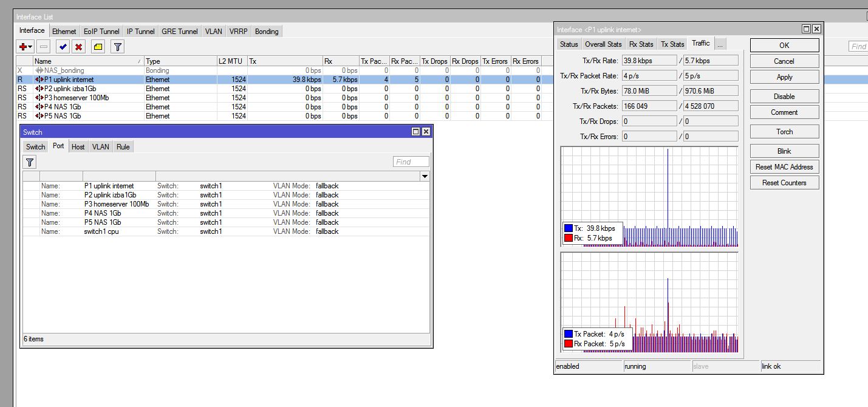Click the red X Disable toolbar button
The image size is (868, 407).
78,47
